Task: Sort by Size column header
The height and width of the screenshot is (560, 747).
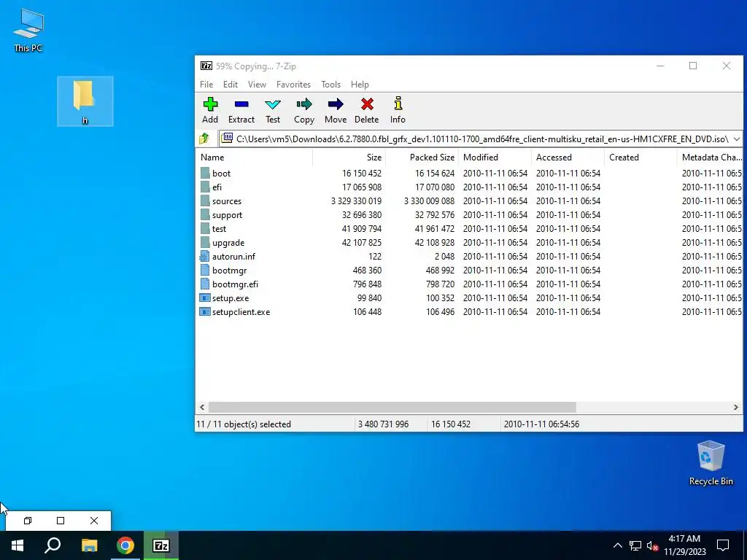Action: click(x=349, y=157)
